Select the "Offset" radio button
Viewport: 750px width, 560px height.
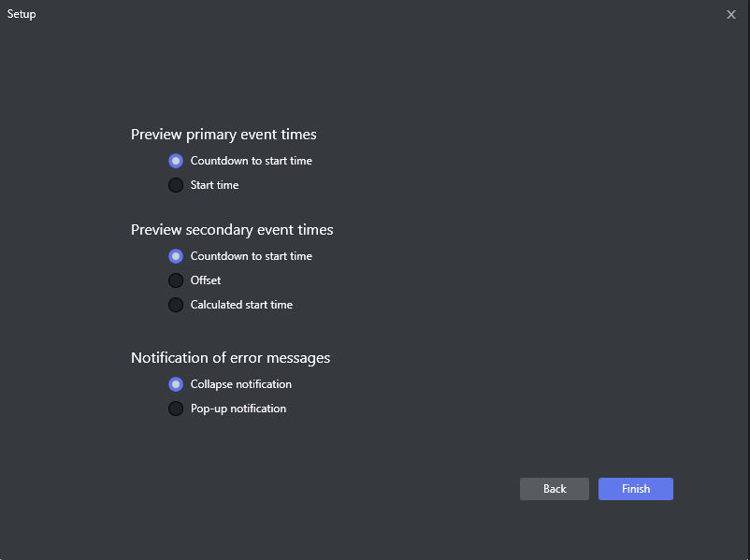[176, 280]
